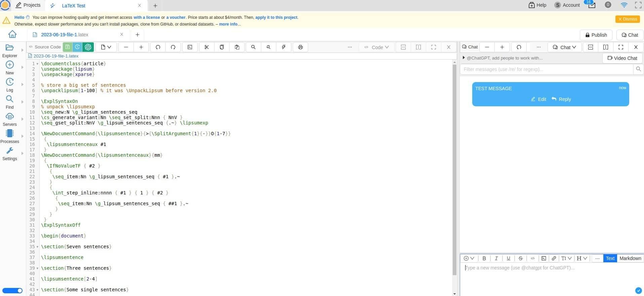
Task: Open the Account menu
Action: coord(567,5)
